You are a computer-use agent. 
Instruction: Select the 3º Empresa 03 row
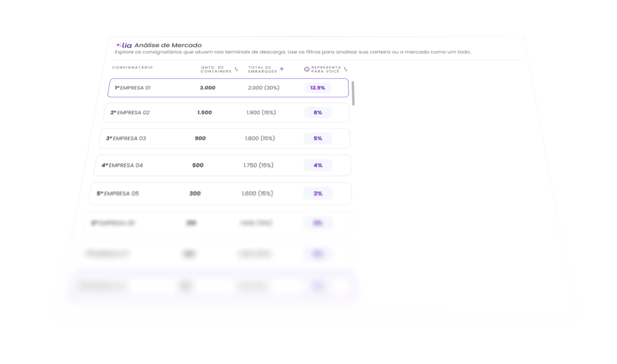click(224, 139)
